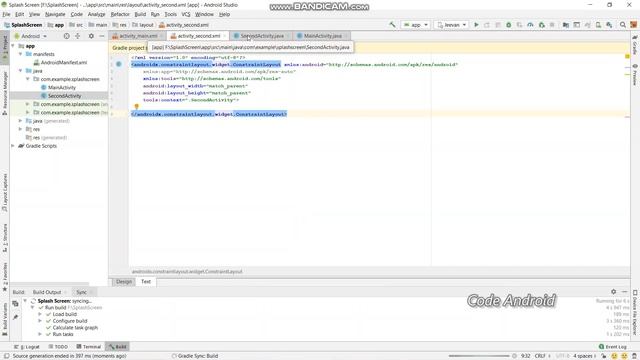The height and width of the screenshot is (360, 640).
Task: Open the Event Log
Action: [x=612, y=347]
